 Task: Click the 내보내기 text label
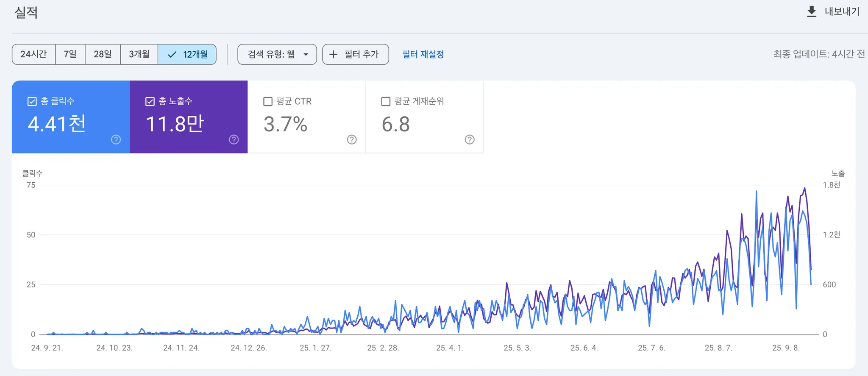(x=842, y=11)
